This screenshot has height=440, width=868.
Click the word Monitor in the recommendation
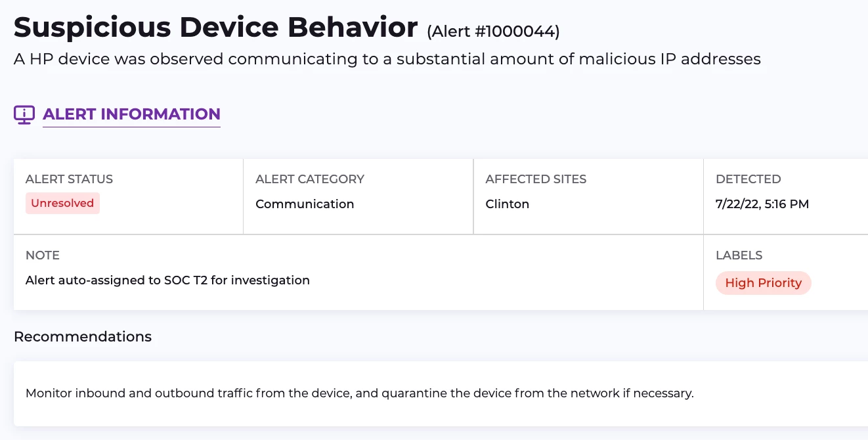point(49,394)
